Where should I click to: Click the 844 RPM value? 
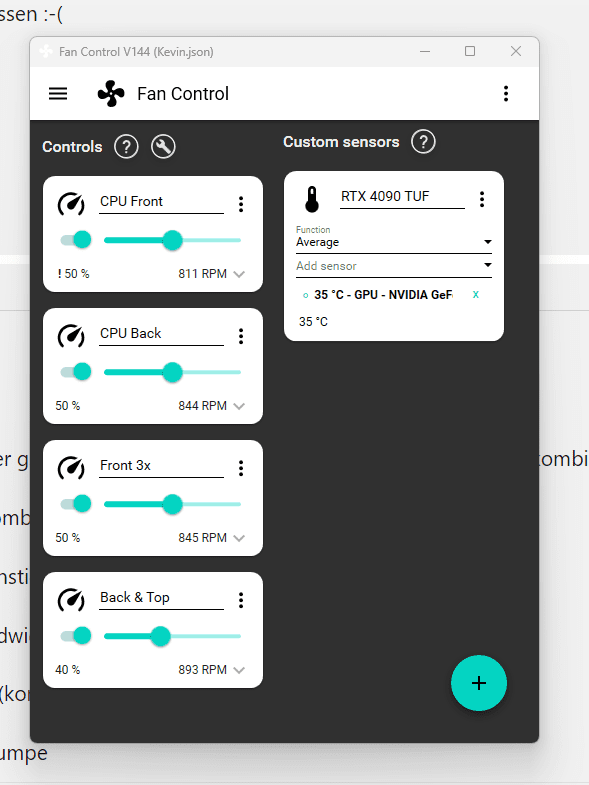[202, 406]
